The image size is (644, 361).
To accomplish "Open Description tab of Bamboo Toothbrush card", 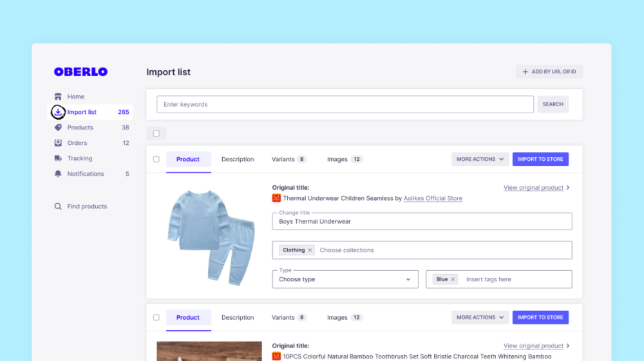I will click(x=238, y=317).
